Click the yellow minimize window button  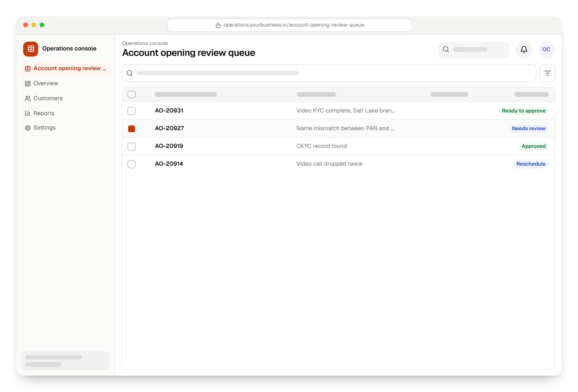[x=34, y=25]
